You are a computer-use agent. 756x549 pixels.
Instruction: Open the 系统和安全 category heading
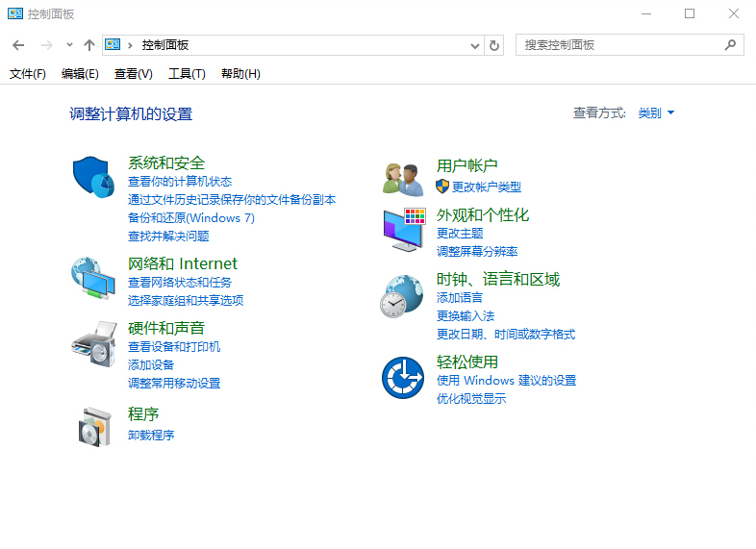point(166,162)
